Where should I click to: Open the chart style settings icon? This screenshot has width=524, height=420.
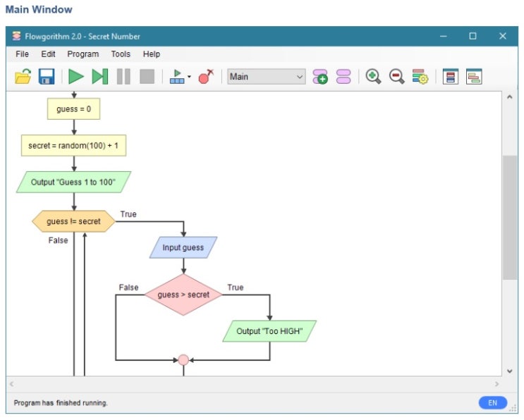420,77
